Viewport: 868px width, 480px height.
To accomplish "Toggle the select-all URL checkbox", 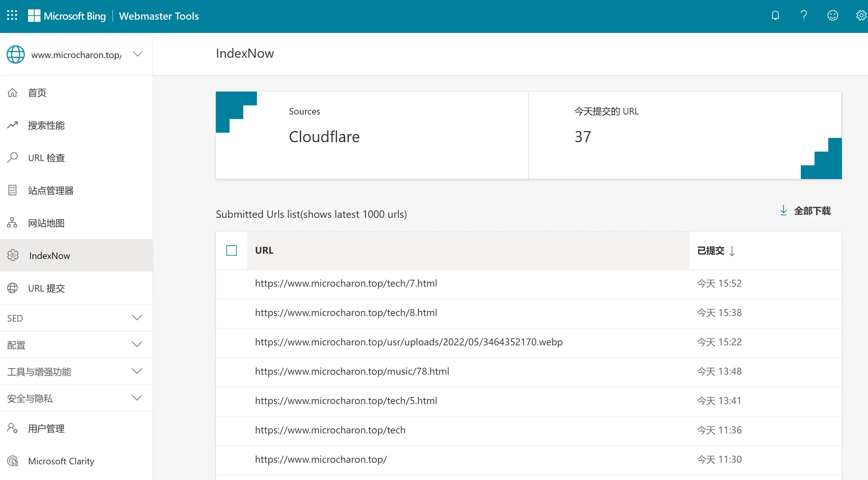I will [232, 250].
